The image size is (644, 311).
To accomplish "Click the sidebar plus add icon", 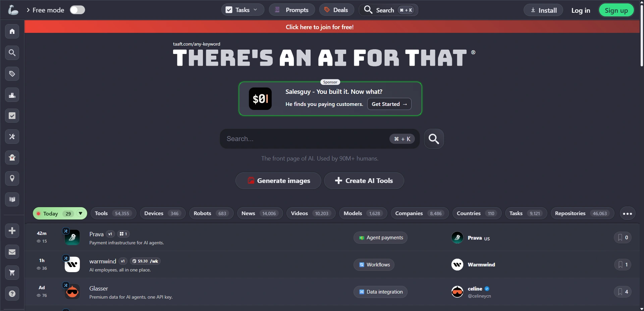I will (x=12, y=231).
